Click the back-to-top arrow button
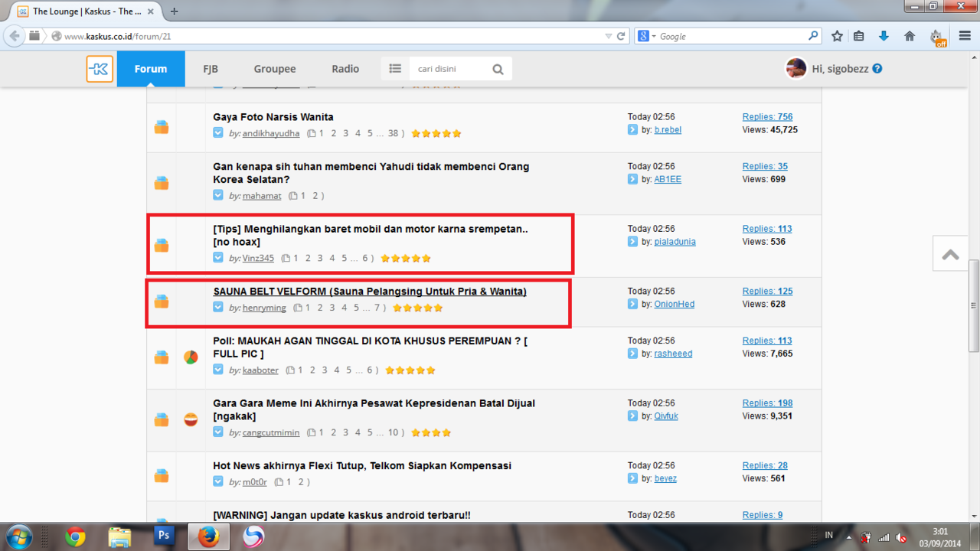This screenshot has width=980, height=551. click(951, 254)
